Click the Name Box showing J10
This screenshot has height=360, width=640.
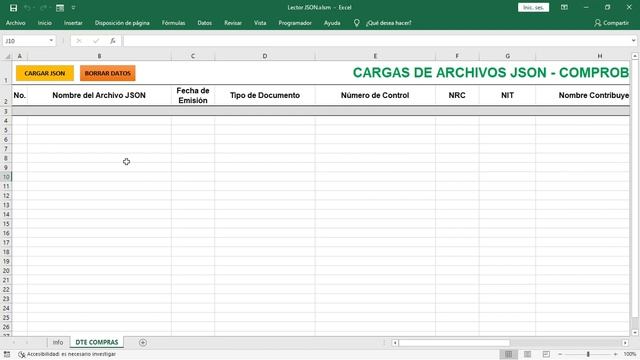coord(25,41)
